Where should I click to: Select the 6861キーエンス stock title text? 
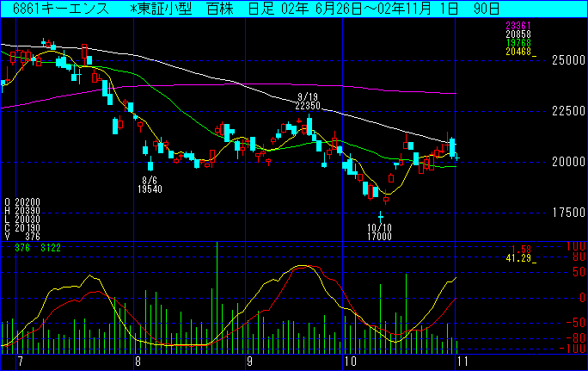pos(61,9)
